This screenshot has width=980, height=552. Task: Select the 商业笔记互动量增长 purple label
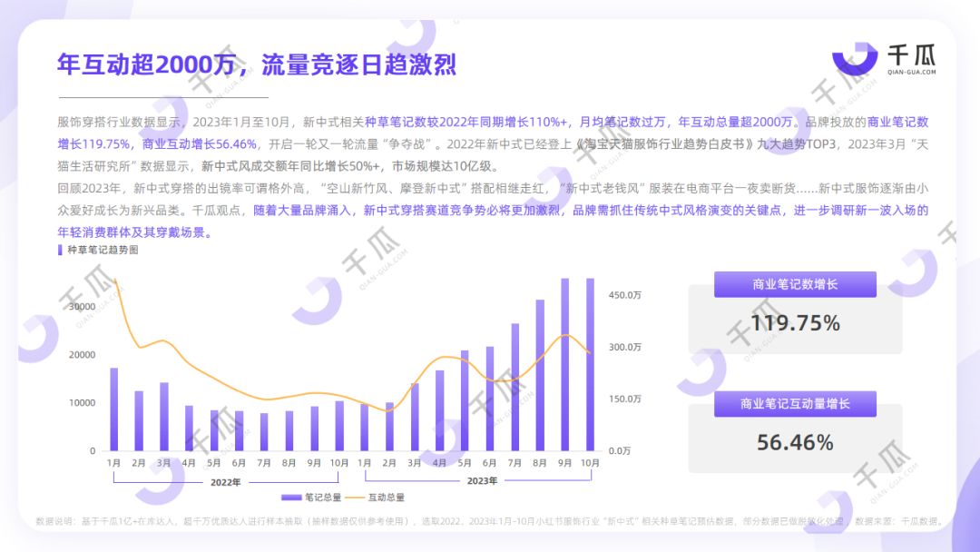point(795,404)
